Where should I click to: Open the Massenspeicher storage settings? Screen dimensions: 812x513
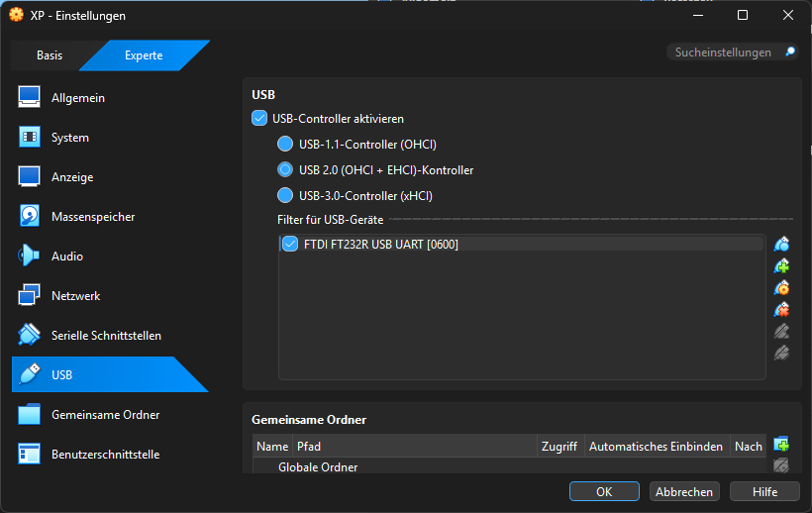coord(93,217)
